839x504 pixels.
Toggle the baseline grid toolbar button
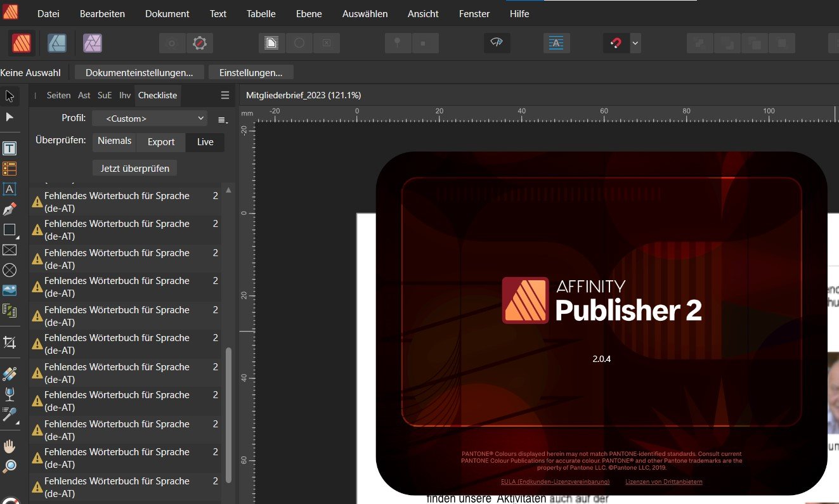(556, 43)
